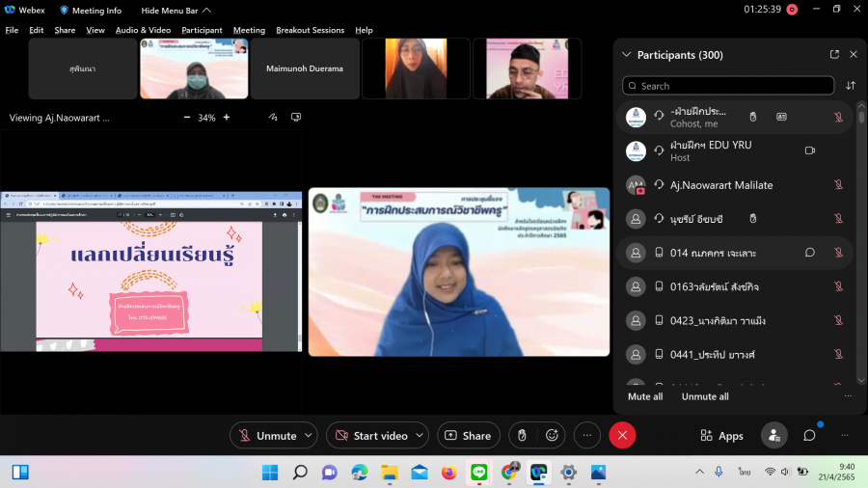
Task: Open the Breakout Sessions menu
Action: click(310, 30)
